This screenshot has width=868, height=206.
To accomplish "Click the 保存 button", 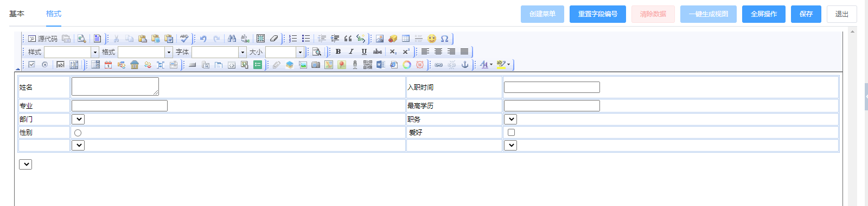I will (x=806, y=14).
